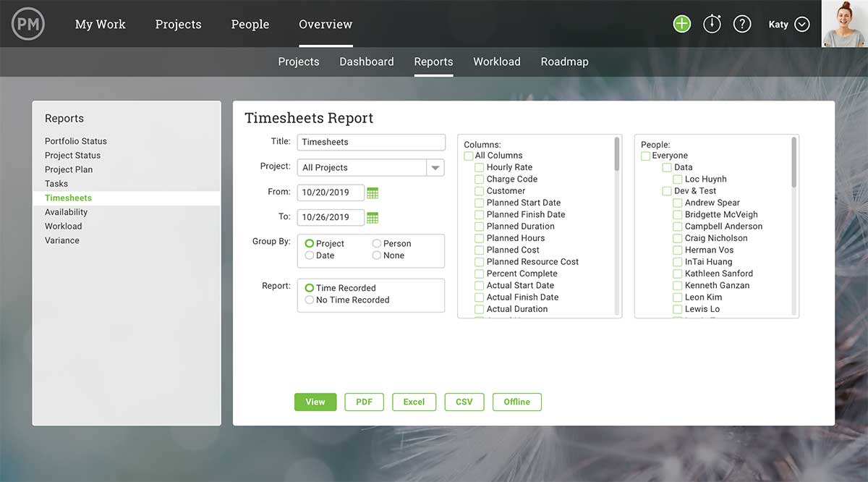868x482 pixels.
Task: Check the Data group checkbox
Action: coord(667,167)
